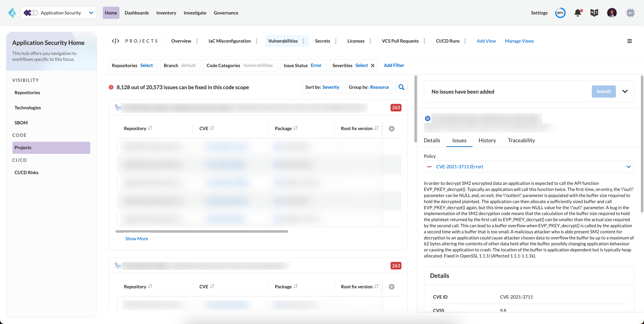The width and height of the screenshot is (644, 324).
Task: Switch to the Licenses view
Action: [356, 41]
